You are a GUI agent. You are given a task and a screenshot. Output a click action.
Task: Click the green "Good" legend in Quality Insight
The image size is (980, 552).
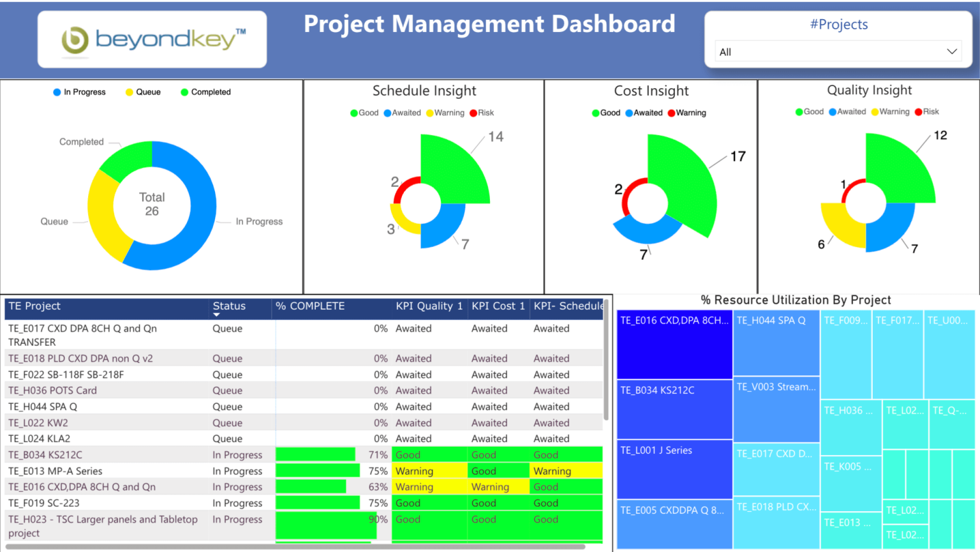click(x=808, y=112)
